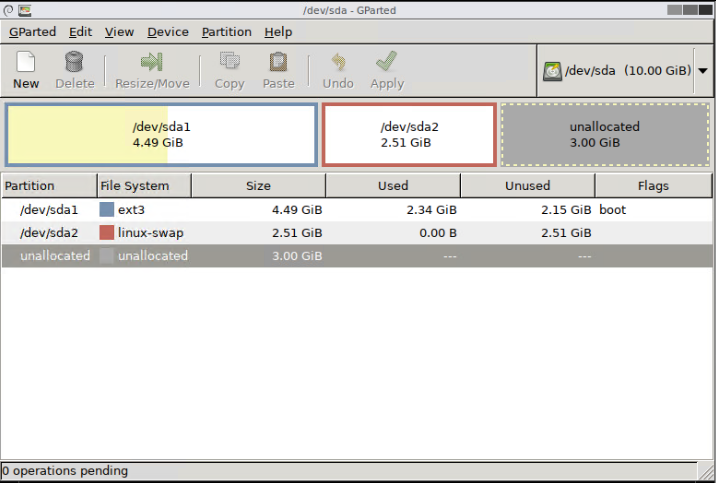Click the gray unallocated color swatch
Viewport: 716px width, 483px height.
(106, 255)
